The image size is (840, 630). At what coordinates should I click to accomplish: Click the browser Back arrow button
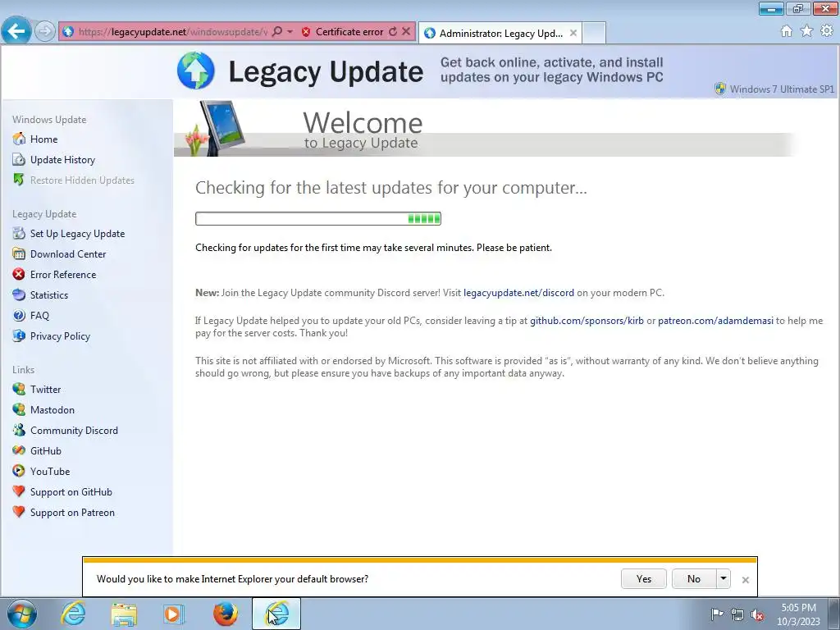point(16,31)
